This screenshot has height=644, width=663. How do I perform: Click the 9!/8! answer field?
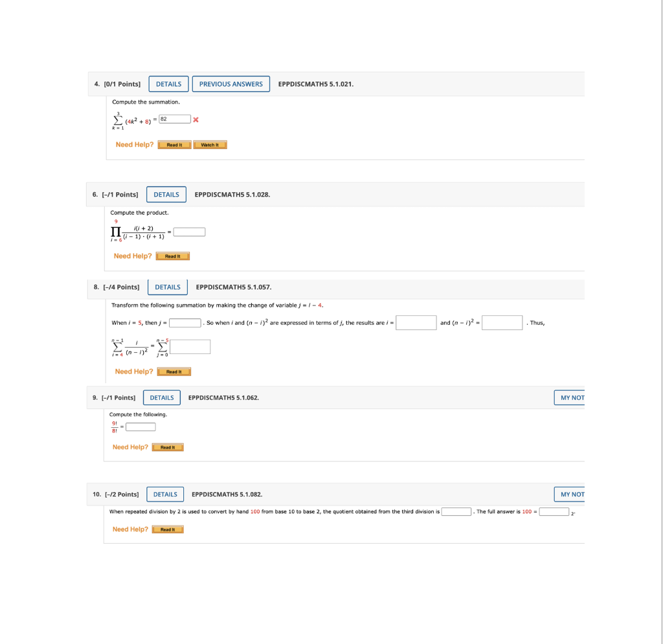pos(139,427)
